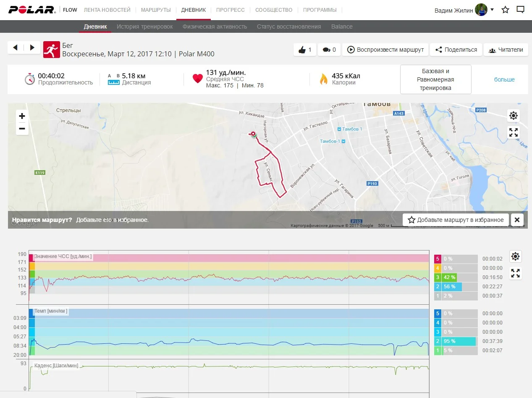Open the notifications chat icon in header
Screen dimensions: 532x398
pos(520,10)
